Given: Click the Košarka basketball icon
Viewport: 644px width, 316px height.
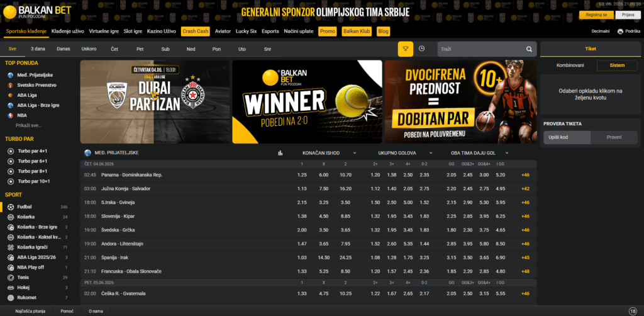Looking at the screenshot, I should tap(11, 217).
